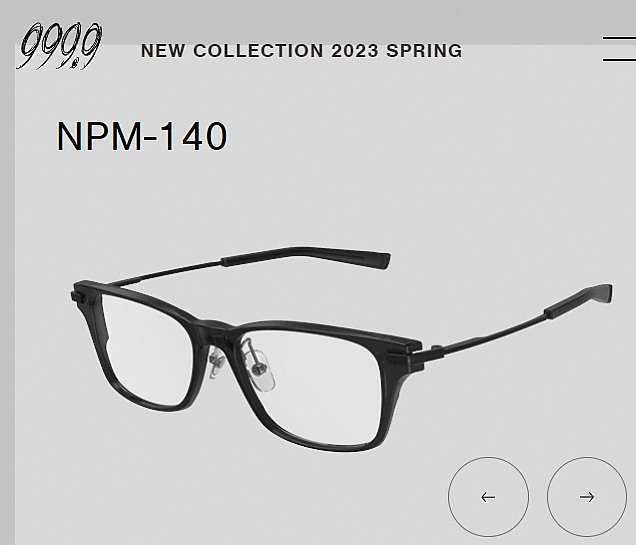Viewport: 636px width, 545px height.
Task: Click the next arrow circle button
Action: click(587, 497)
